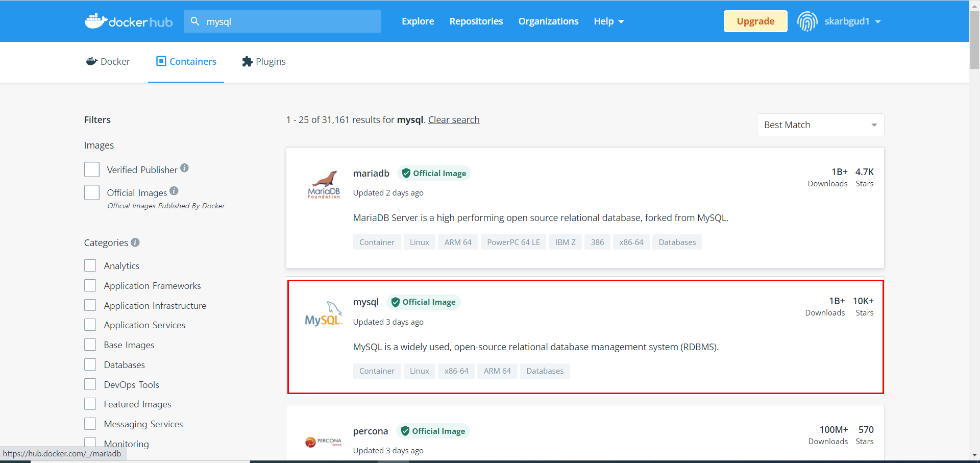
Task: Check the Featured Images checkbox
Action: coord(90,404)
